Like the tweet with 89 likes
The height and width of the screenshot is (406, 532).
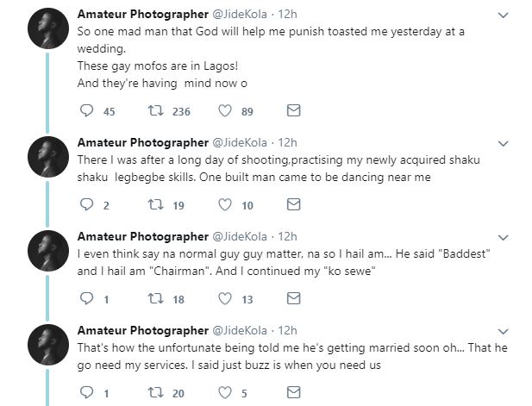(226, 110)
